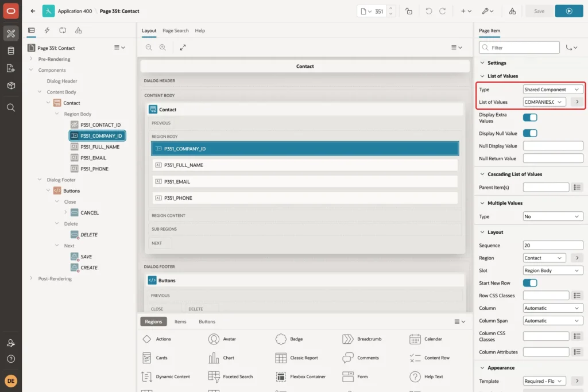Open the Create plus menu

coord(466,11)
